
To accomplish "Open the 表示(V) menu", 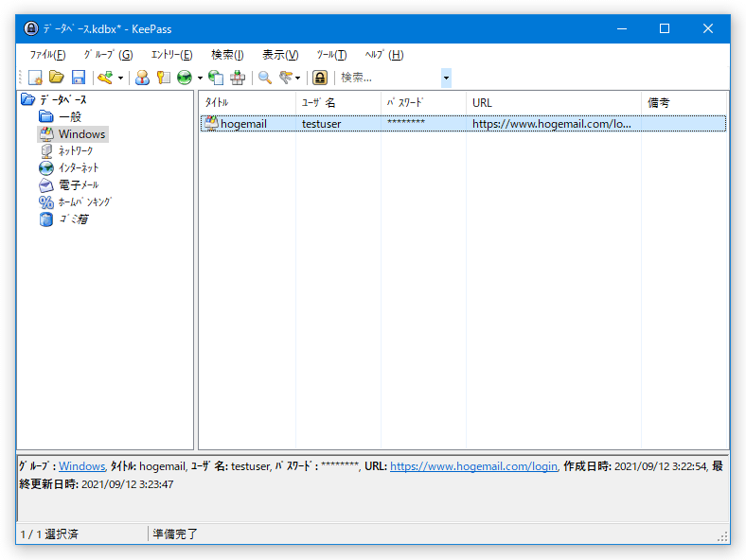I will [281, 55].
